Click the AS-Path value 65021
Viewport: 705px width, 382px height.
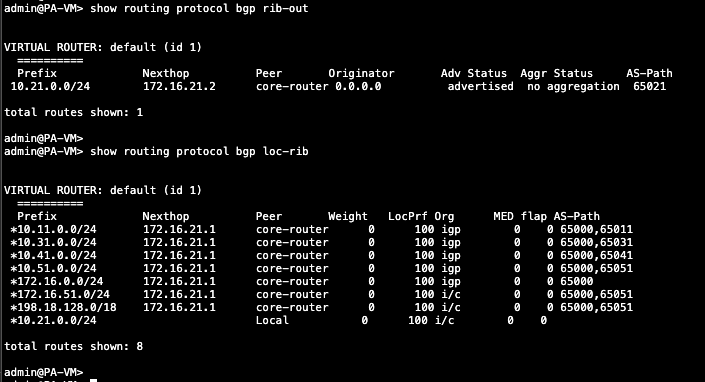click(x=649, y=86)
